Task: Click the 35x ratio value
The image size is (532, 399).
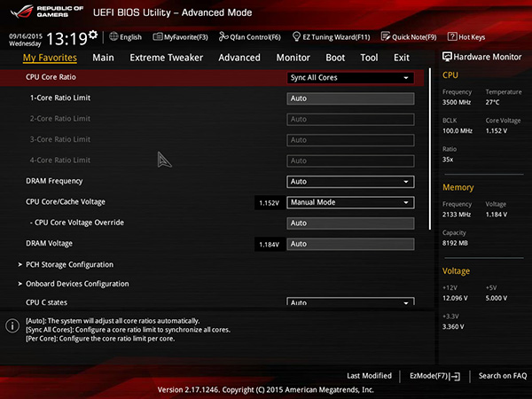Action: 448,160
